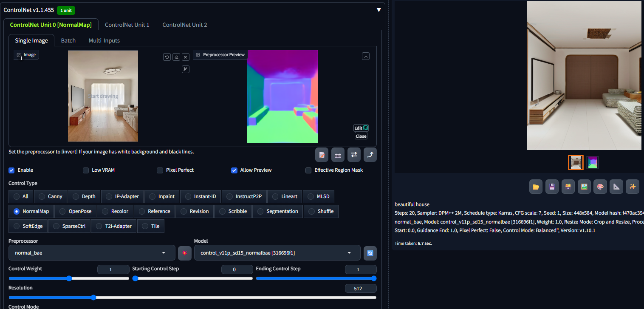Open the Model control_v11p_sd15_normalbae dropdown
644x309 pixels.
277,253
